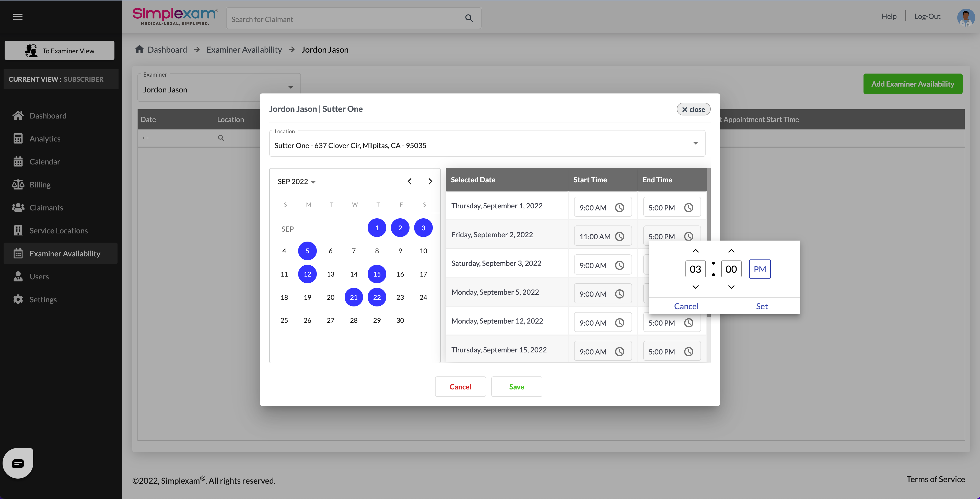
Task: Click Set in the time picker
Action: click(x=761, y=306)
